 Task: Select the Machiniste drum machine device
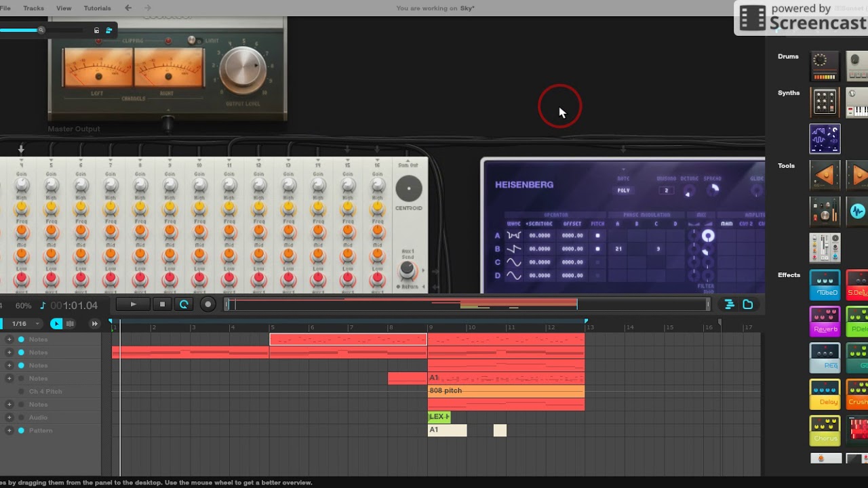tap(825, 66)
